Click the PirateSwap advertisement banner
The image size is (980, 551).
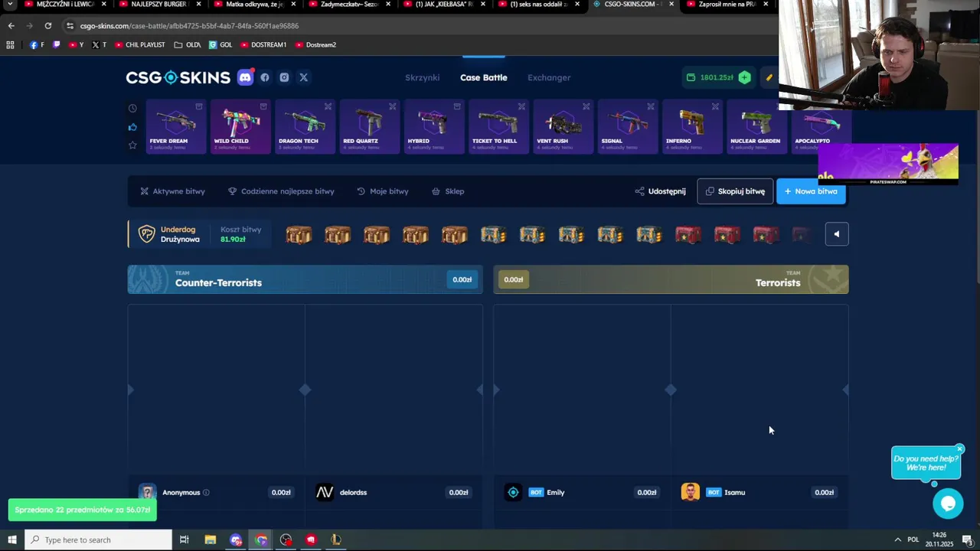(888, 164)
